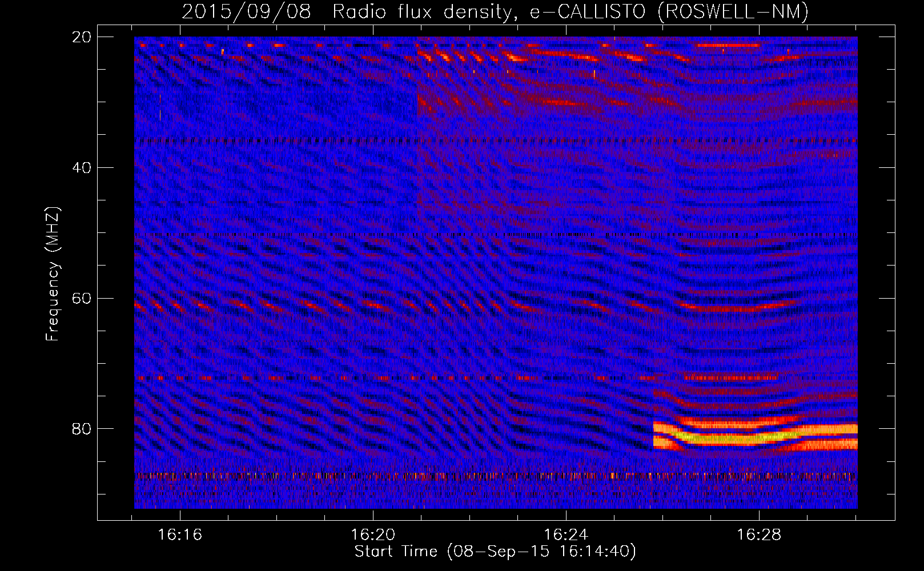924x571 pixels.
Task: Click the 16:28 time tick label
Action: [759, 535]
